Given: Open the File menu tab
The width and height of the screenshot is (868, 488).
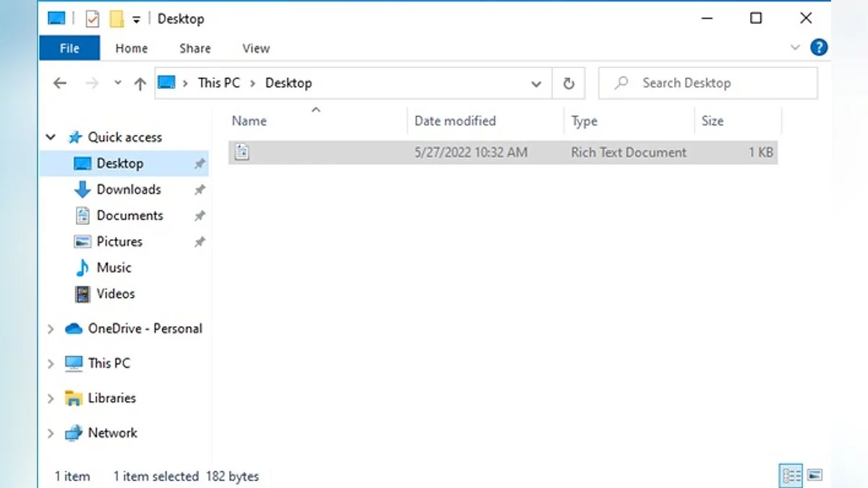Looking at the screenshot, I should [69, 48].
